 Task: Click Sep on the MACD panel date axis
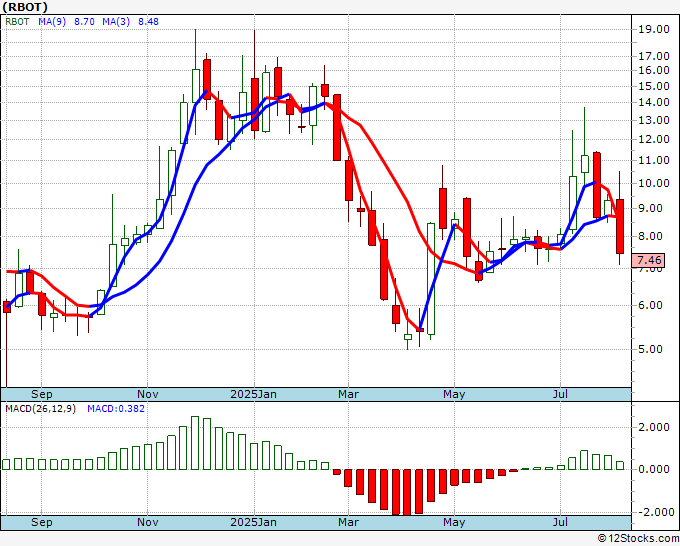tap(42, 522)
